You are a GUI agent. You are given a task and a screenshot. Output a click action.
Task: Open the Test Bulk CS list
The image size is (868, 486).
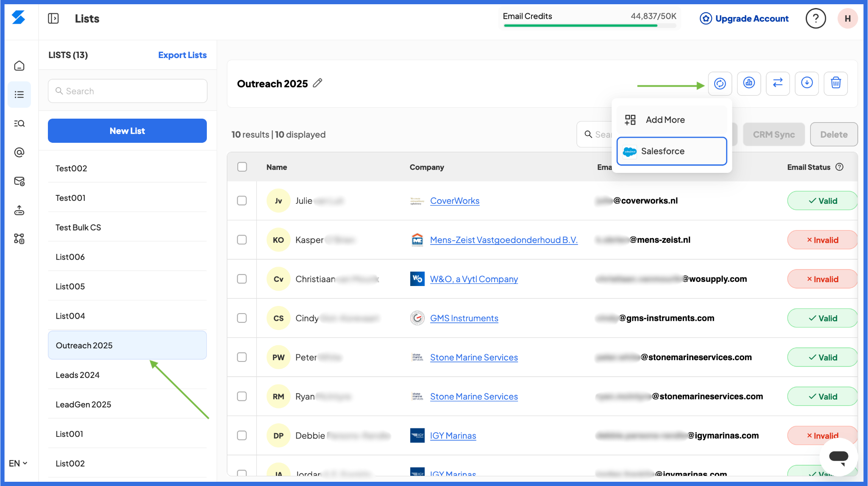pyautogui.click(x=127, y=228)
